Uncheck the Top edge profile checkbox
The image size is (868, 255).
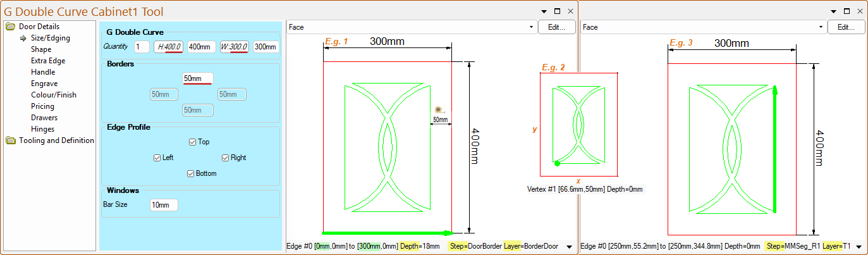click(x=193, y=142)
